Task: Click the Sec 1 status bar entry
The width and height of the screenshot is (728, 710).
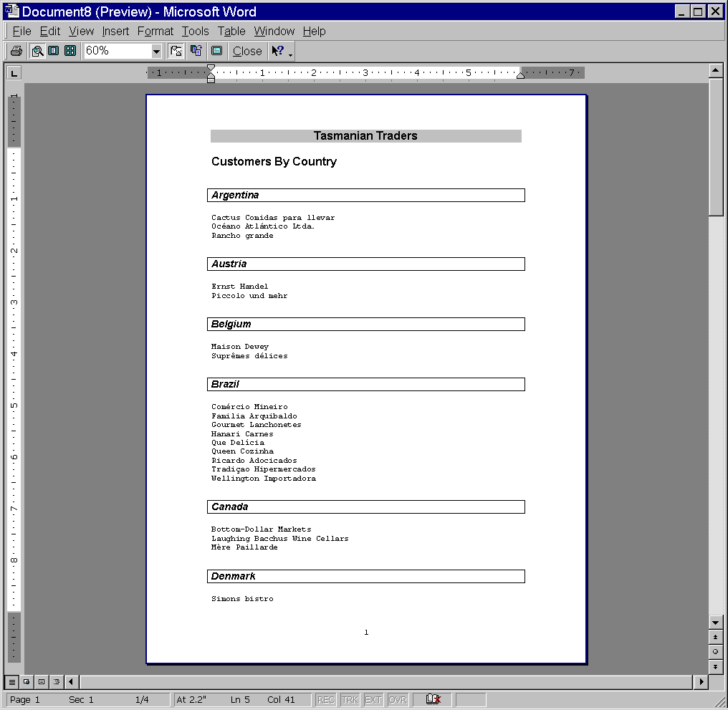Action: click(x=81, y=699)
